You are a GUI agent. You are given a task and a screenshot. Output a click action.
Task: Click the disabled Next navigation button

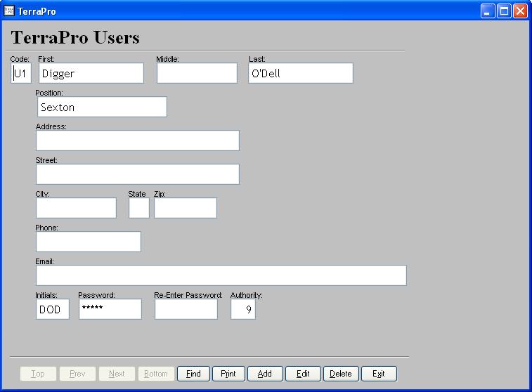click(117, 374)
